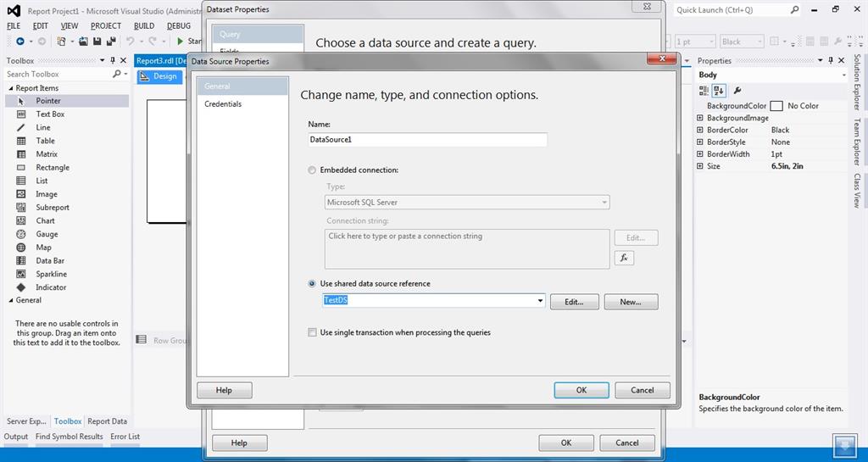Switch to the Credentials page

pos(223,104)
